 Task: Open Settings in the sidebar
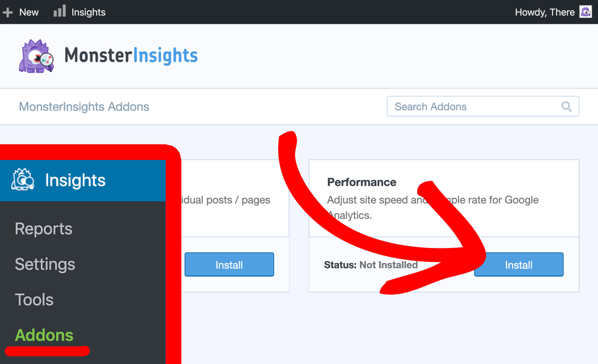coord(45,264)
